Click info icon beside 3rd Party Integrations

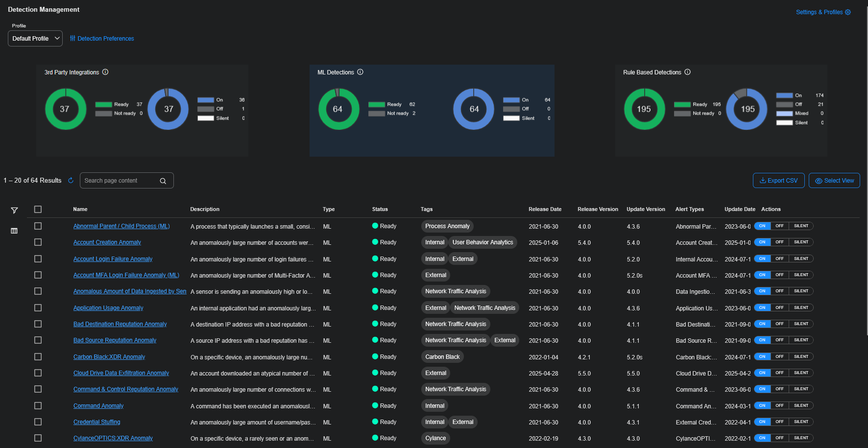(x=105, y=72)
